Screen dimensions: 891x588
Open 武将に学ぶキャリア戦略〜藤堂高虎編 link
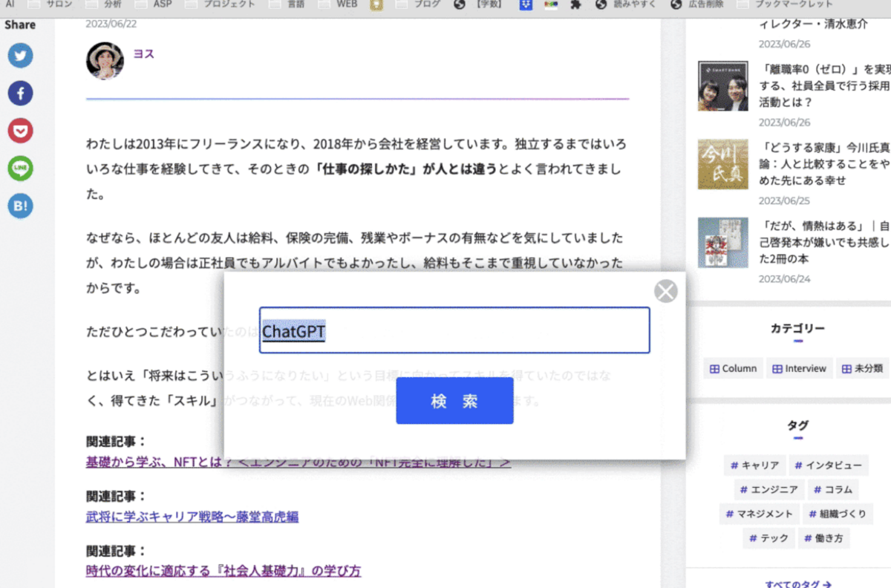click(192, 517)
